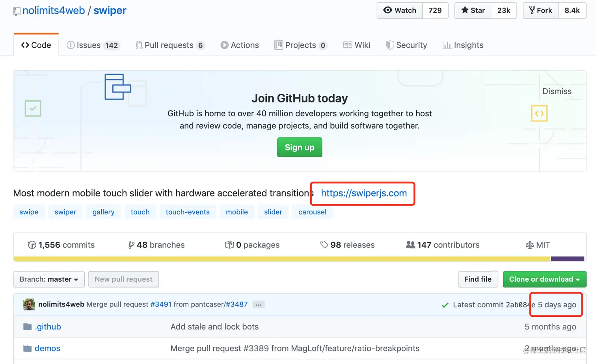The height and width of the screenshot is (364, 596).
Task: Open the nolimits4web owner link
Action: (54, 11)
